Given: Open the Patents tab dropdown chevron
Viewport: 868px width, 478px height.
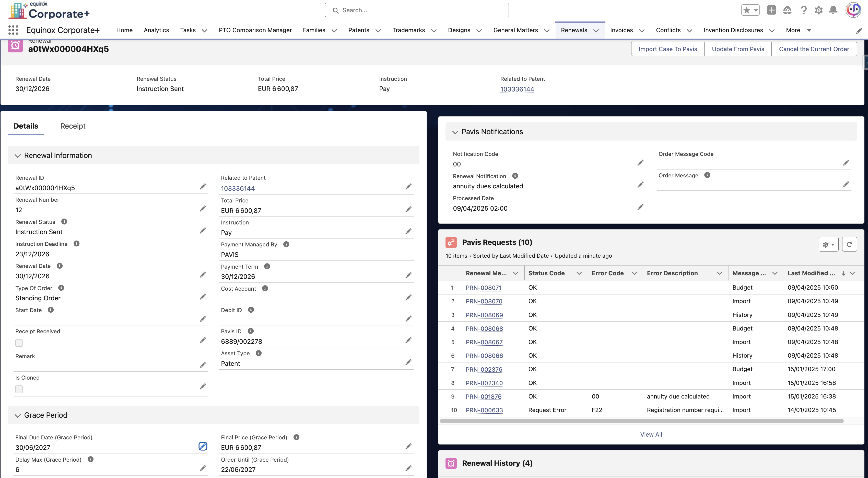Looking at the screenshot, I should pos(378,30).
